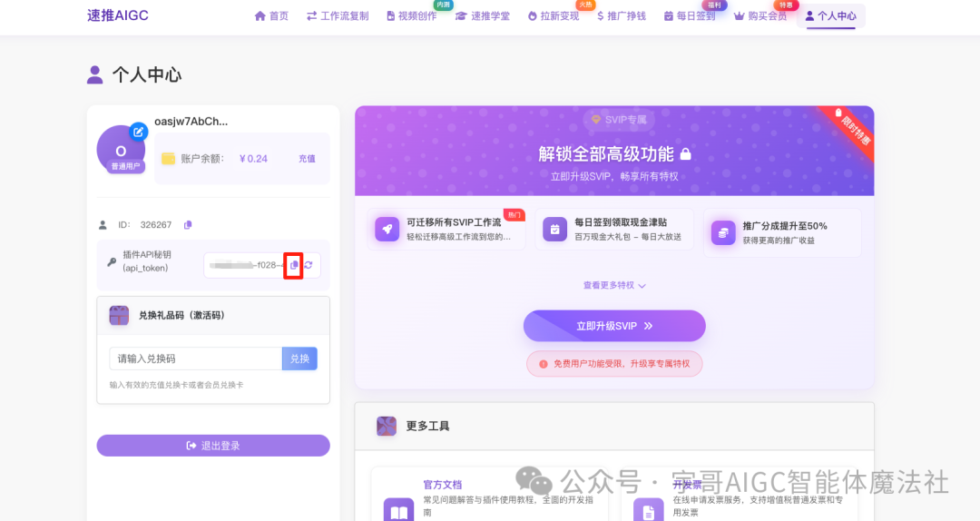Click the rocket icon for SVIP工作流 migration
The image size is (980, 521).
(387, 229)
